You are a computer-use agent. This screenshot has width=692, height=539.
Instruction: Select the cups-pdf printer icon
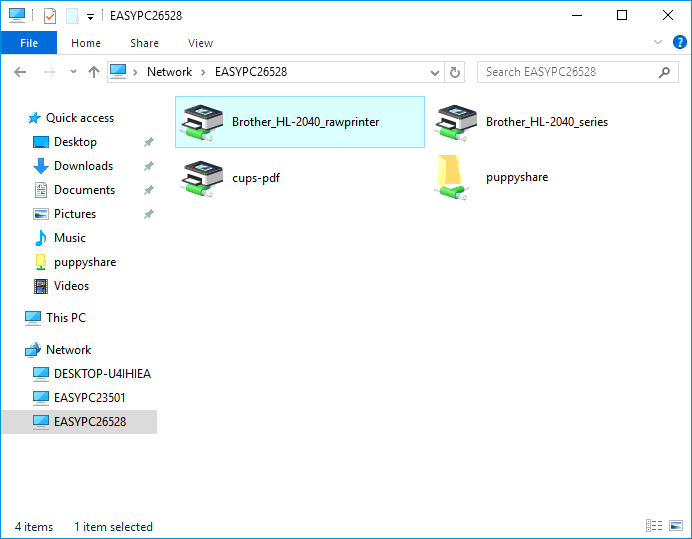202,178
